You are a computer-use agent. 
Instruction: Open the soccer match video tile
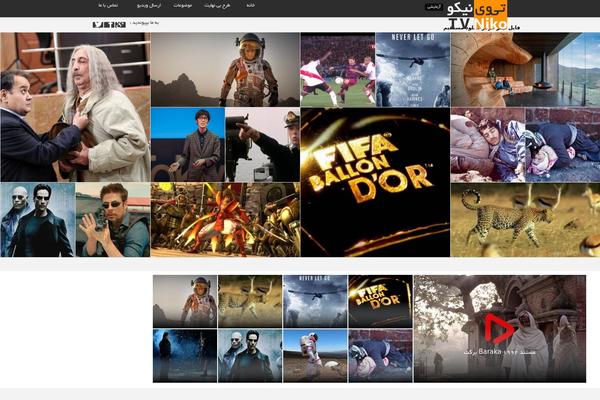pos(338,70)
